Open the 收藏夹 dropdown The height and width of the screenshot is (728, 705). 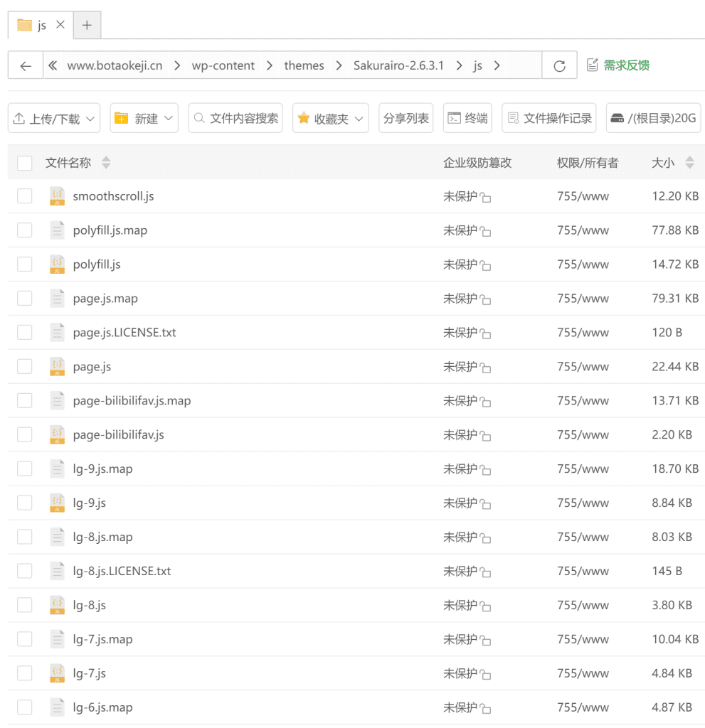330,119
